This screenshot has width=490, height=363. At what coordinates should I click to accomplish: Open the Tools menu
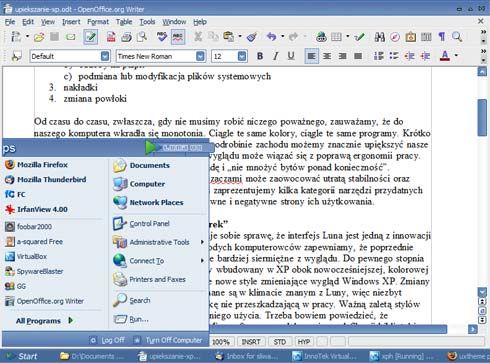[x=147, y=22]
